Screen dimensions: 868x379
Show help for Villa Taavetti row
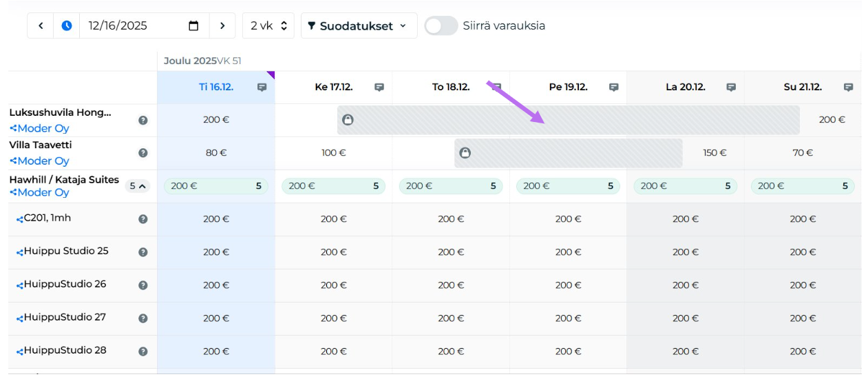[143, 153]
